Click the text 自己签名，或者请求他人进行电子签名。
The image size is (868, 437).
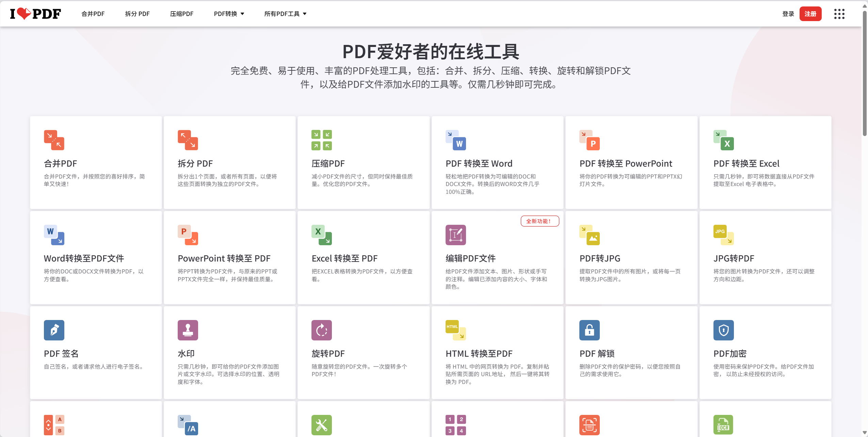coord(95,367)
